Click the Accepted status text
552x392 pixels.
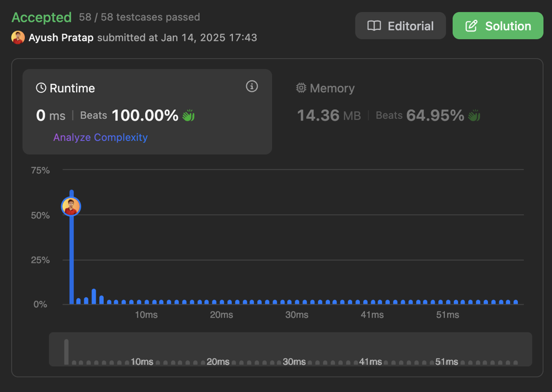click(41, 17)
